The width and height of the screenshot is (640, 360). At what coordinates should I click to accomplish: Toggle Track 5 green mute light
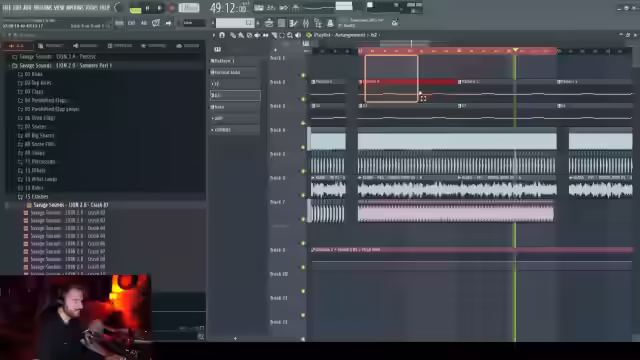tap(303, 171)
